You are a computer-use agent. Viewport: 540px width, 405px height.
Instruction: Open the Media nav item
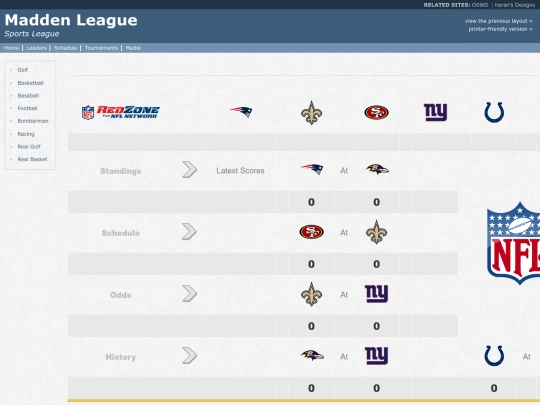point(133,48)
